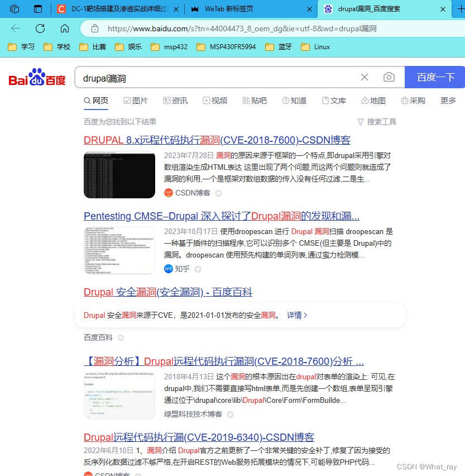Click 详情 link in baike card
This screenshot has width=465, height=476.
pos(297,316)
